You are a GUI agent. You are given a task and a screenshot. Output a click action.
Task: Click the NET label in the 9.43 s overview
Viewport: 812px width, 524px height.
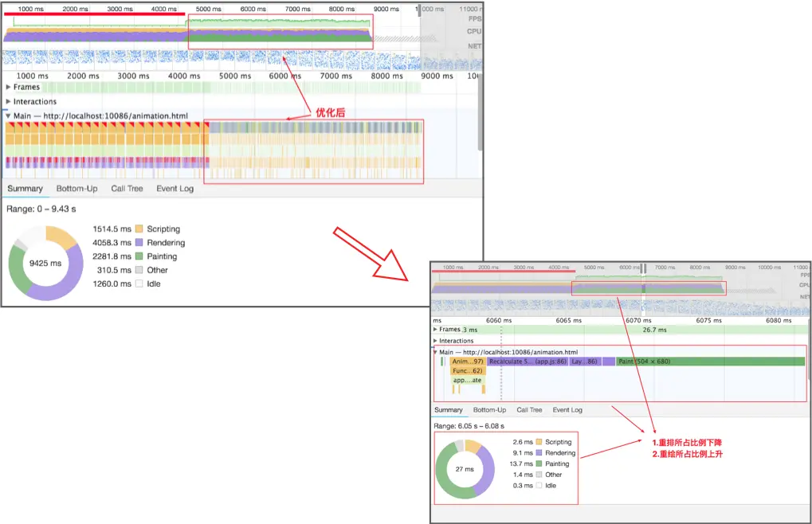tap(475, 46)
